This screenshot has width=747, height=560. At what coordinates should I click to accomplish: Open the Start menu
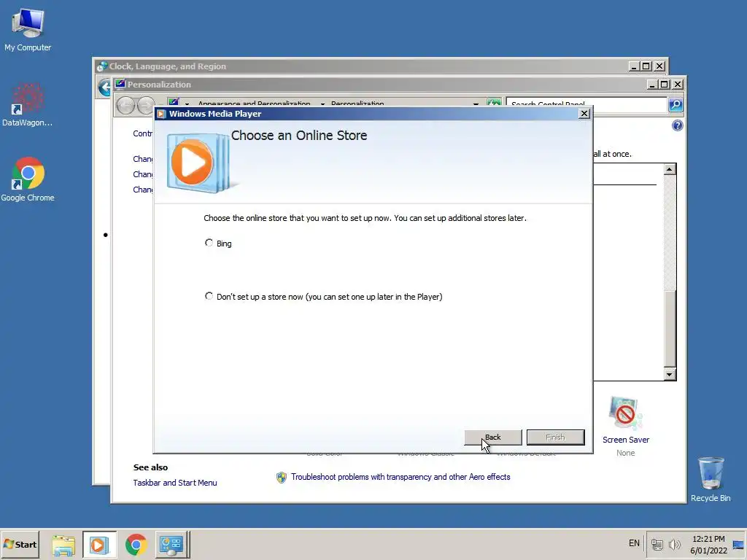point(20,544)
